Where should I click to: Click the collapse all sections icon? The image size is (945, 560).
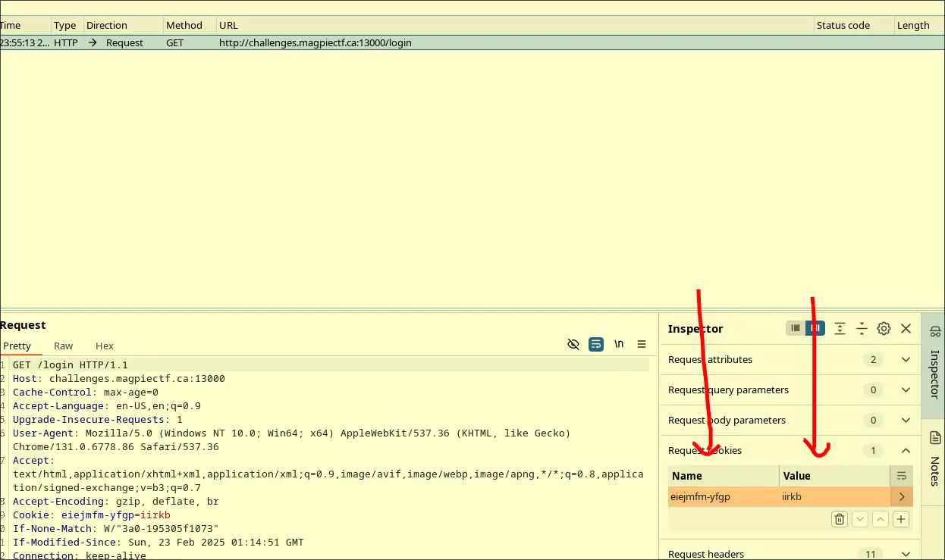tap(862, 328)
